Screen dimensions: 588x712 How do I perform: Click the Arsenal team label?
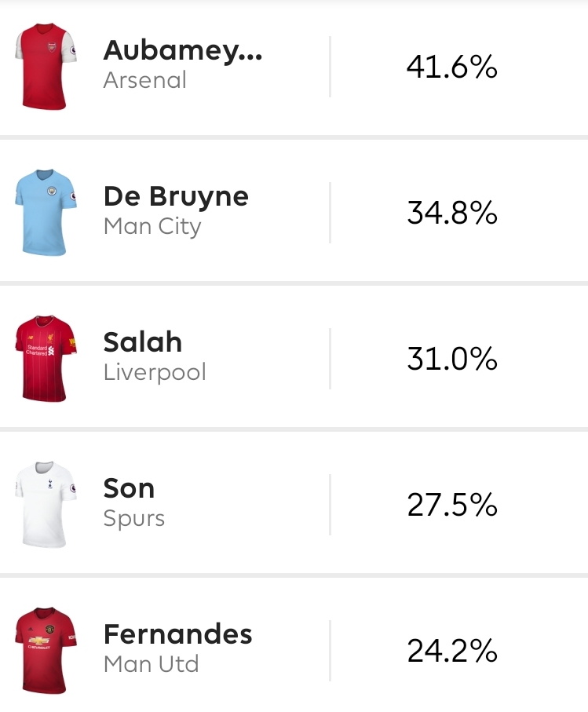click(145, 80)
